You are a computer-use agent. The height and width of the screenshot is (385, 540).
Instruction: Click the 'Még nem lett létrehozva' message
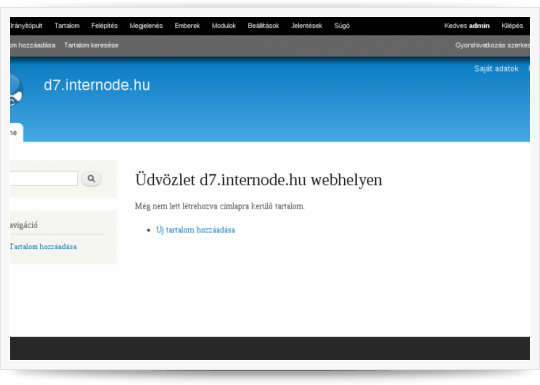pos(220,206)
